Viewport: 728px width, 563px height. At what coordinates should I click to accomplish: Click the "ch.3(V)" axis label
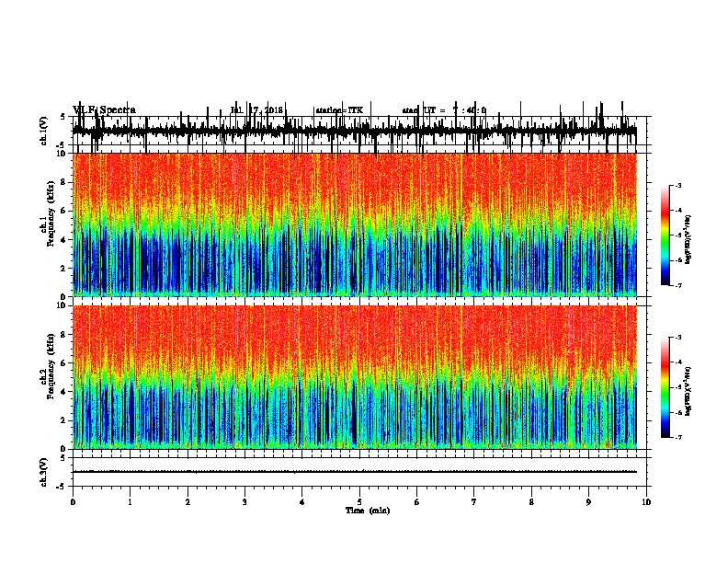pos(44,472)
